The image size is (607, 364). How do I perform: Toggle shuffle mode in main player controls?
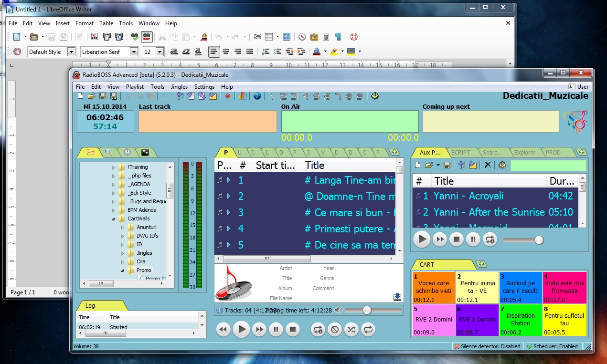pos(351,329)
